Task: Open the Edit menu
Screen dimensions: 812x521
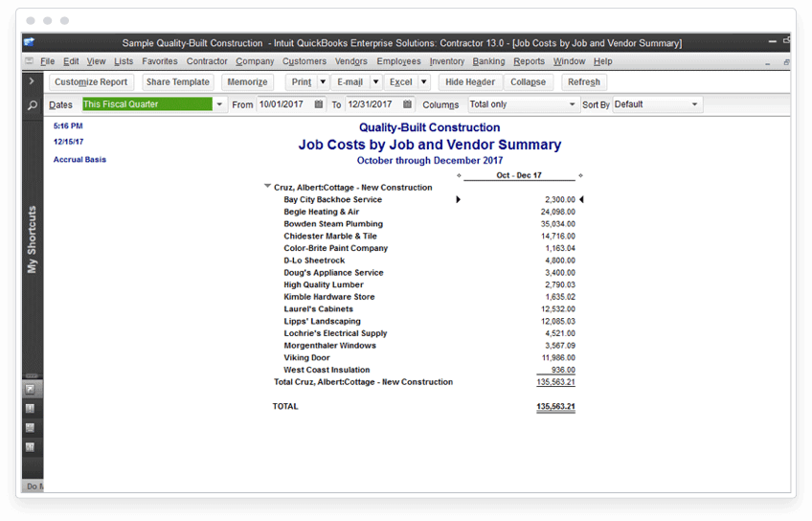Action: tap(71, 61)
